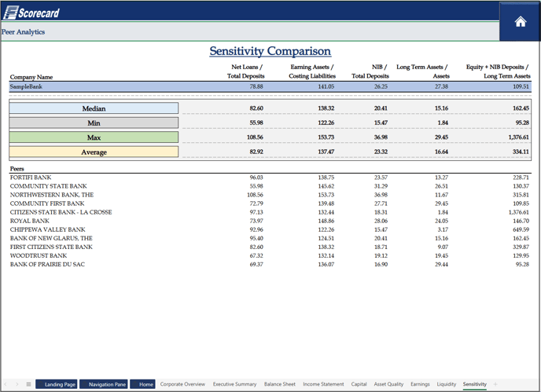Click SampleBank value 109.51
The width and height of the screenshot is (541, 392).
coord(521,86)
